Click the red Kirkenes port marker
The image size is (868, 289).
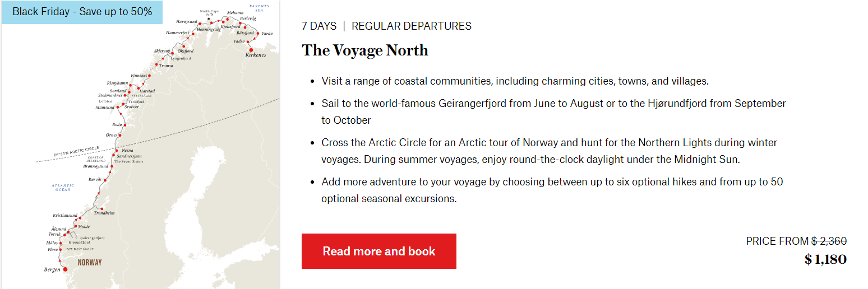coord(251,50)
